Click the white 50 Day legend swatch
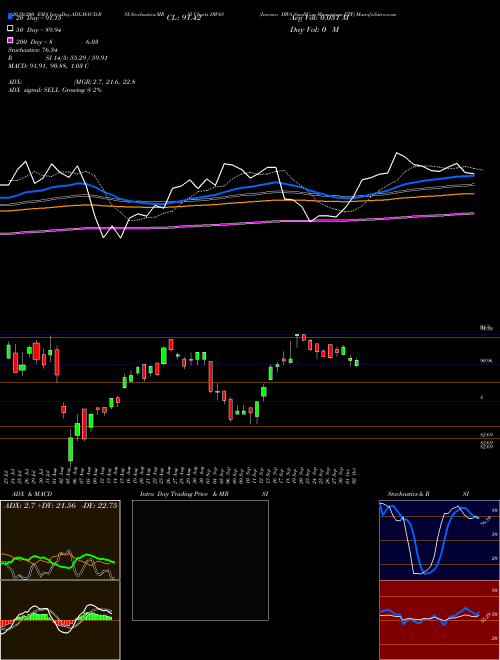The height and width of the screenshot is (660, 500). point(10,29)
